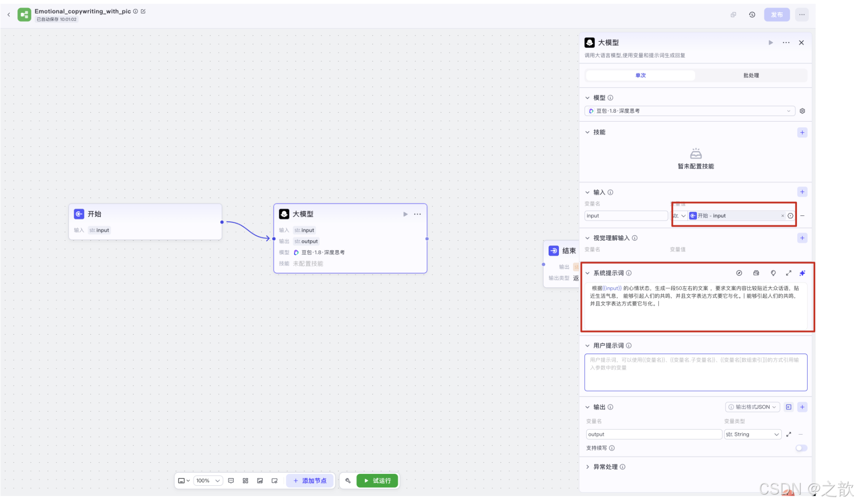Open the str. type dropdown for input

(679, 216)
